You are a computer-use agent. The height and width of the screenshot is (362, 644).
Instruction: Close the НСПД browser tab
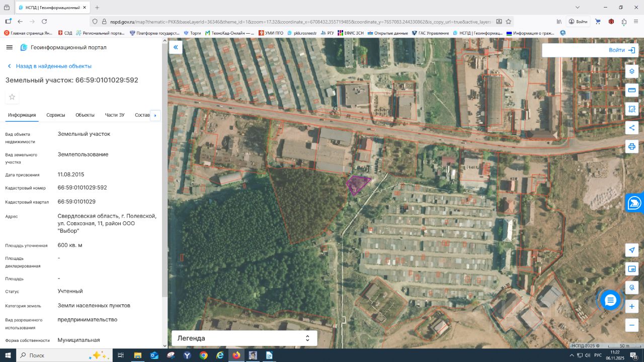(84, 8)
